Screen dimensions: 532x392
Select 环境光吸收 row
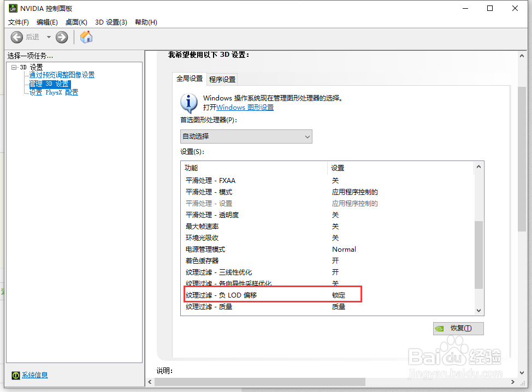coord(327,237)
